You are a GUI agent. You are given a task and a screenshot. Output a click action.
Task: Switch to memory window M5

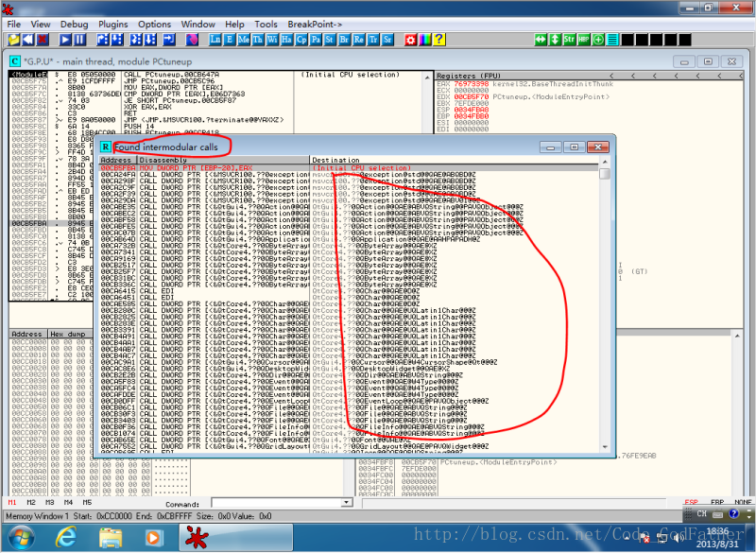tap(87, 502)
